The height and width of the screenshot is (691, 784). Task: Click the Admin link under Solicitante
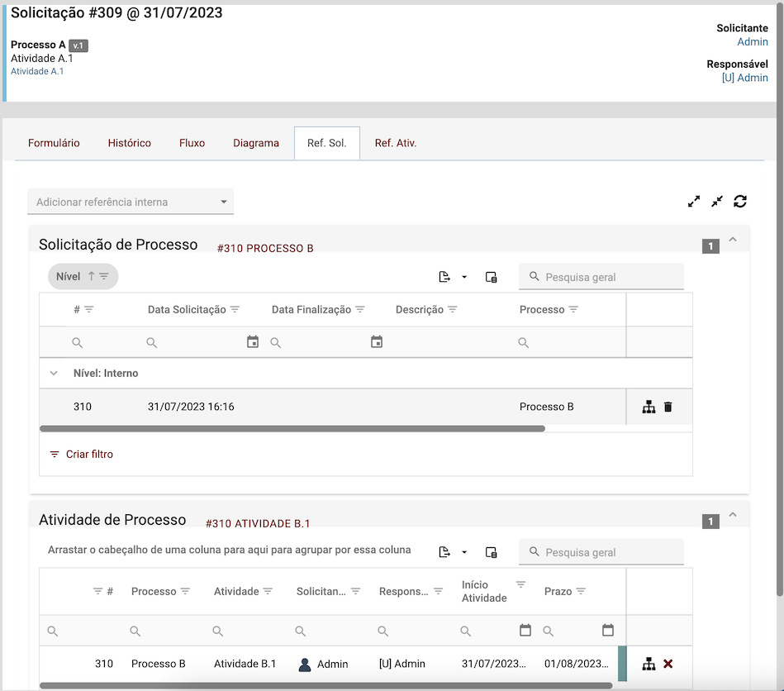click(x=753, y=42)
